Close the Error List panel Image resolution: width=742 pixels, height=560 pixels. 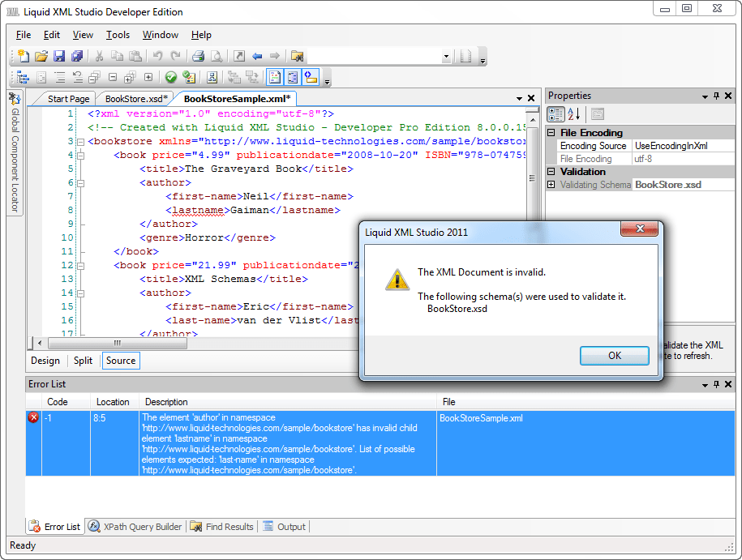728,384
